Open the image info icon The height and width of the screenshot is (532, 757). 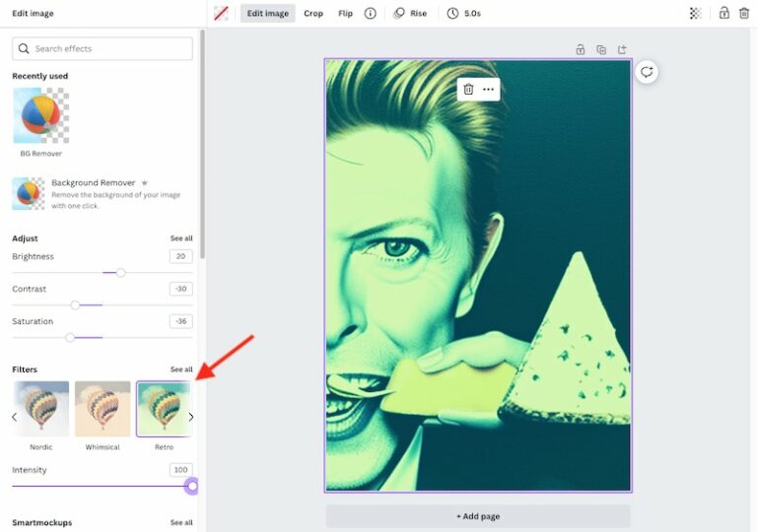(x=370, y=14)
